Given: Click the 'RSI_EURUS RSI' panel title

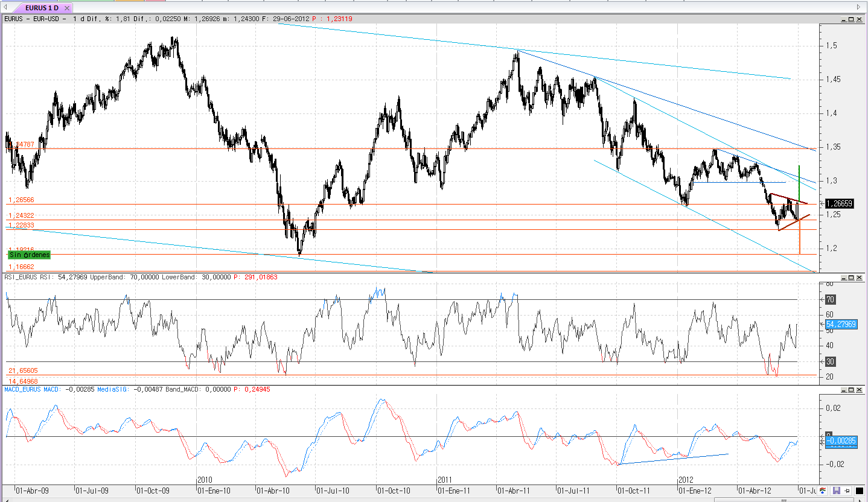Looking at the screenshot, I should pyautogui.click(x=29, y=277).
